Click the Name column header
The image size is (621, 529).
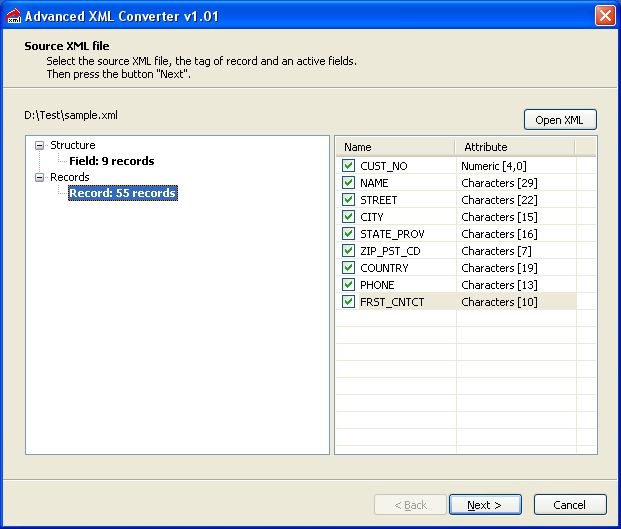point(395,147)
